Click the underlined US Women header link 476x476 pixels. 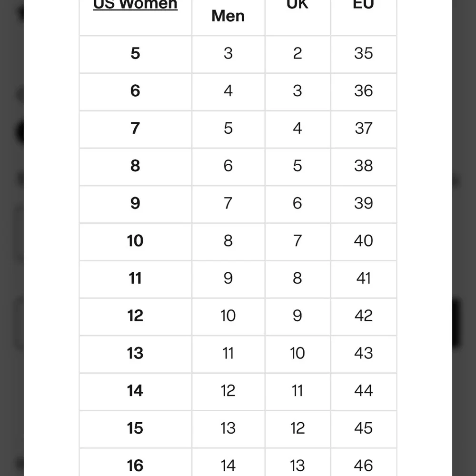coord(135,5)
